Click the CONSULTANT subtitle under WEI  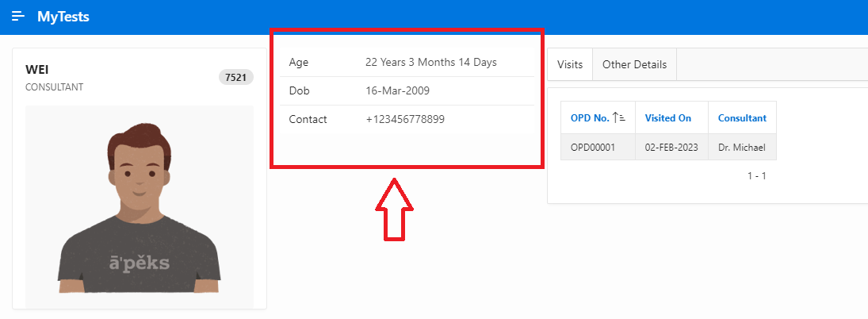pos(54,87)
